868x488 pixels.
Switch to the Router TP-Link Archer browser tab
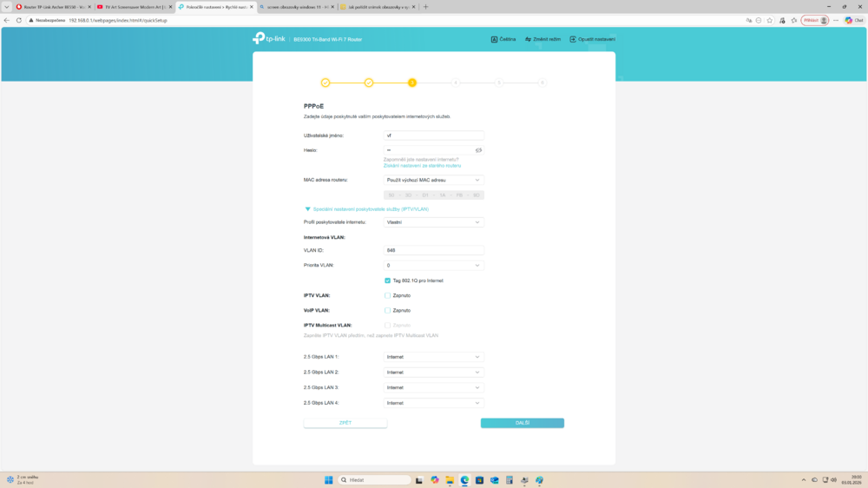coord(52,6)
